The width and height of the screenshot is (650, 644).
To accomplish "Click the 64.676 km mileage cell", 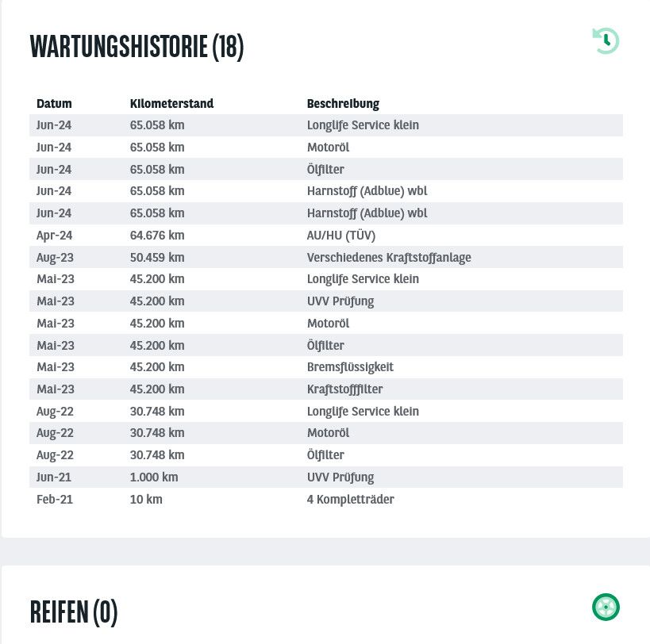I will [x=157, y=236].
